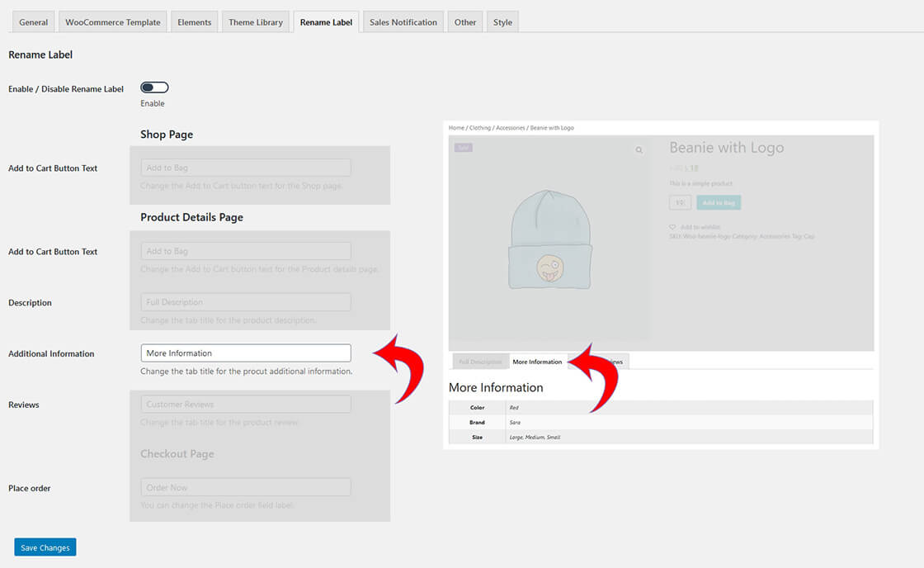The image size is (924, 568).
Task: Click the Accessories breadcrumb link
Action: (x=511, y=127)
